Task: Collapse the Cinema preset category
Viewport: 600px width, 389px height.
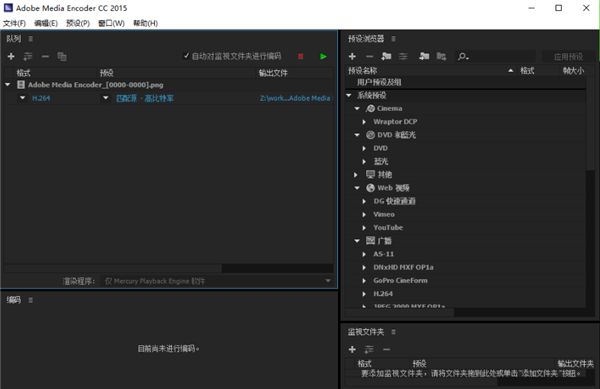Action: (x=357, y=109)
